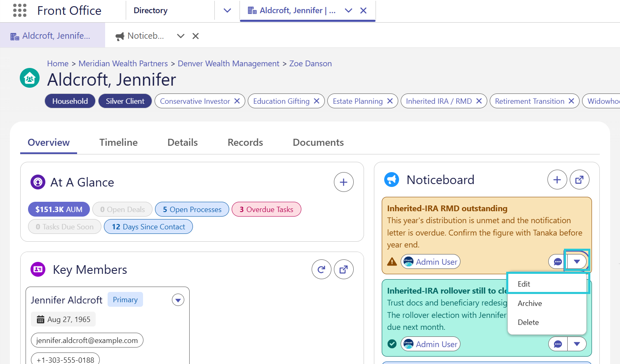
Task: Click the Directory navigation label
Action: pyautogui.click(x=150, y=11)
